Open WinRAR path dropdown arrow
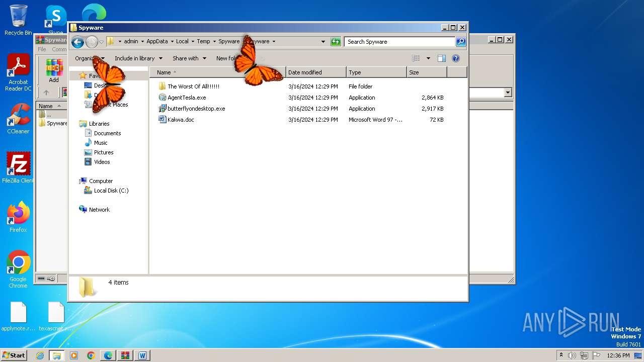The image size is (644, 362). click(508, 93)
